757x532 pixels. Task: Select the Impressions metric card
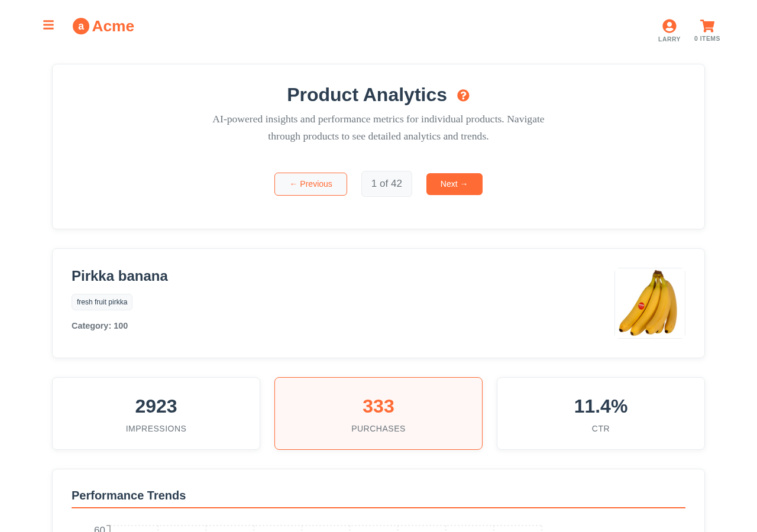point(156,413)
